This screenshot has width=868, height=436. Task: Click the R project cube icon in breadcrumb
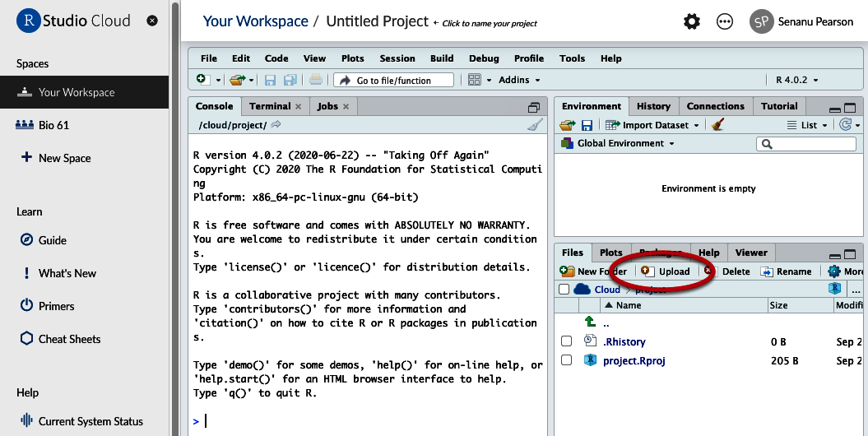point(835,288)
